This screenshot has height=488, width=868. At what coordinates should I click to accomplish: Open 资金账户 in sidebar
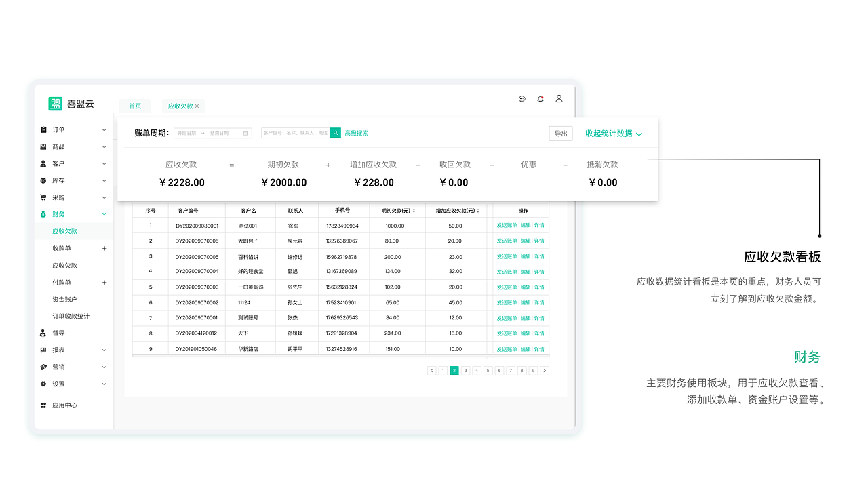tap(64, 300)
